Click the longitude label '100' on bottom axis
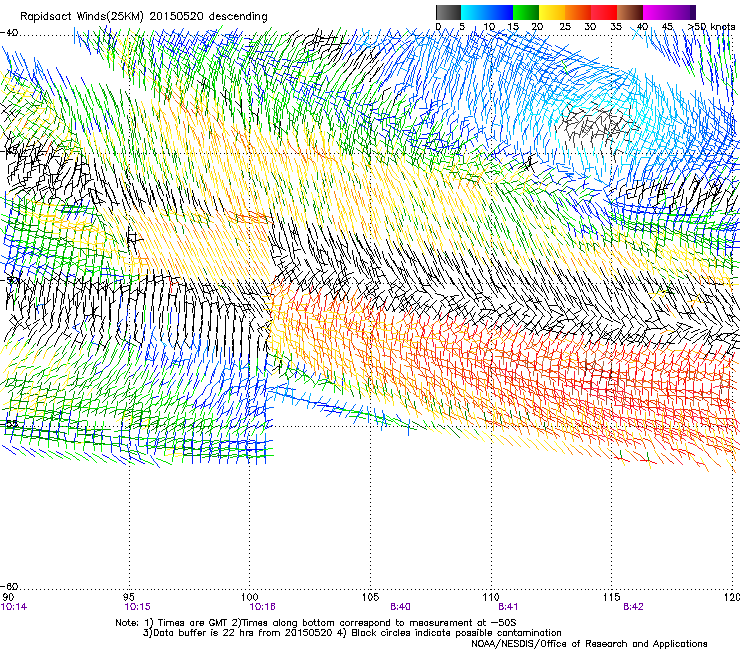The width and height of the screenshot is (740, 650). coord(250,597)
